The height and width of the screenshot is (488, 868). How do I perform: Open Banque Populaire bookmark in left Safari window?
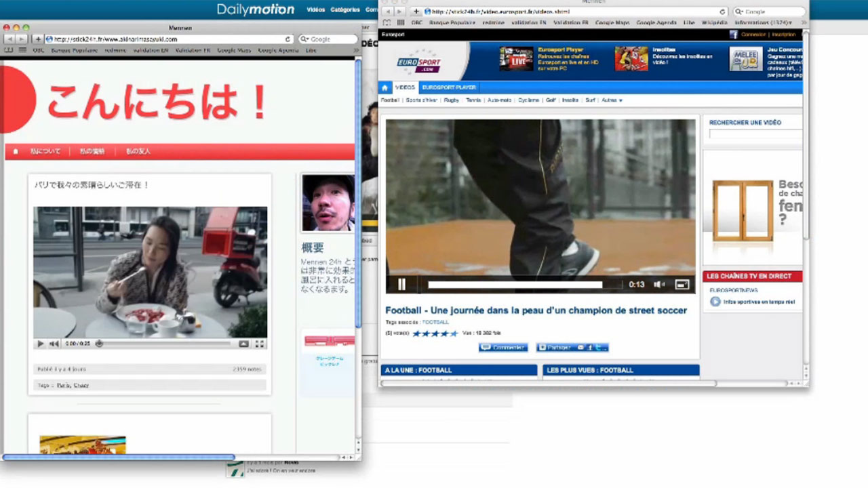click(75, 50)
